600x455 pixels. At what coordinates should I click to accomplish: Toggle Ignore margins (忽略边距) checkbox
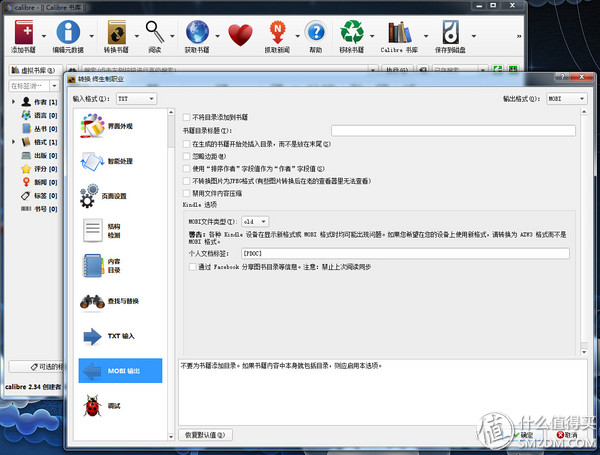click(186, 156)
